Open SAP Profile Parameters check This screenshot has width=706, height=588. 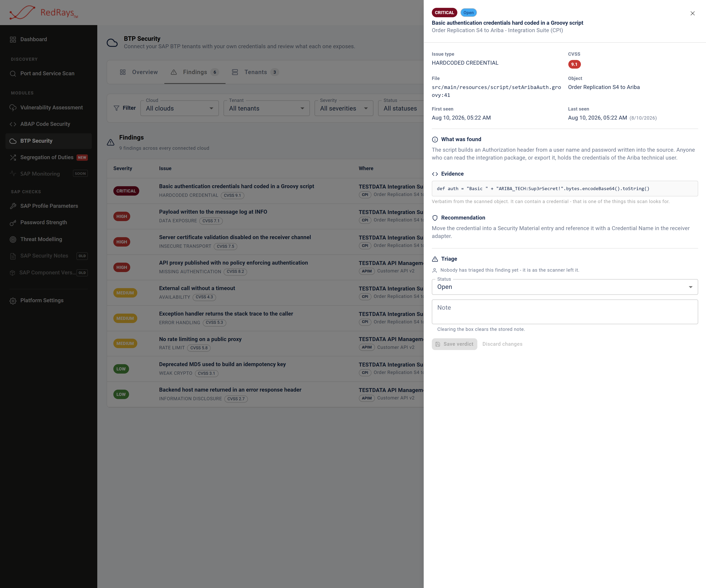point(49,206)
